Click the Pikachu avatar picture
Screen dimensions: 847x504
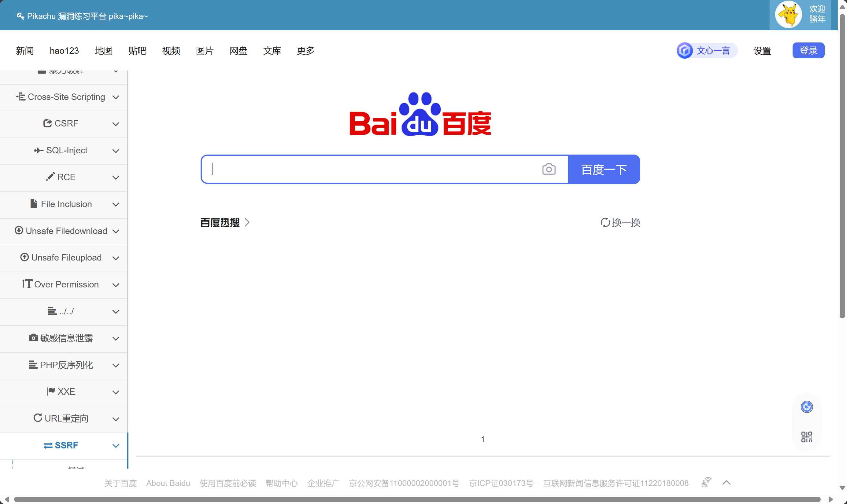click(x=789, y=15)
